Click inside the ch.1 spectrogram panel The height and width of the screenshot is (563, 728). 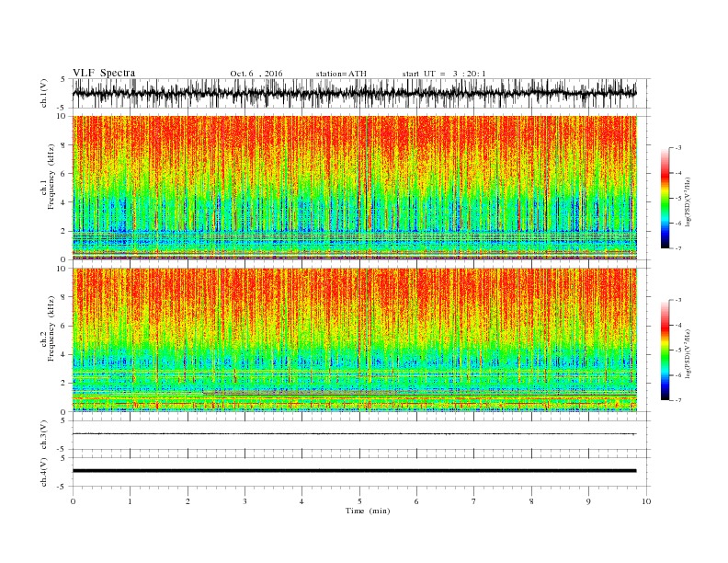click(355, 188)
